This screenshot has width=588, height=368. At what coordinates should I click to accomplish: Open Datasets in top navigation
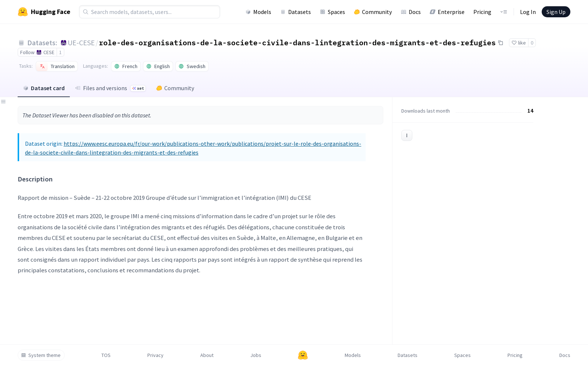pyautogui.click(x=295, y=12)
